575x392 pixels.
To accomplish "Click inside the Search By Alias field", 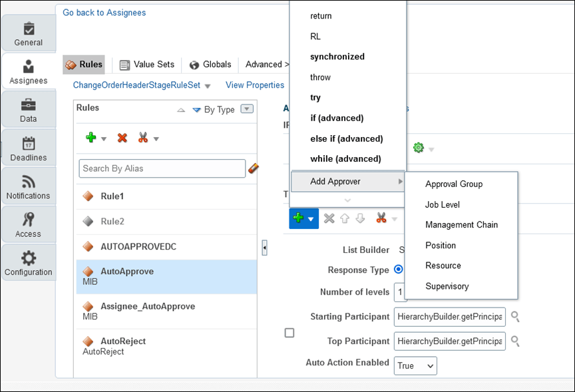I will coord(162,168).
